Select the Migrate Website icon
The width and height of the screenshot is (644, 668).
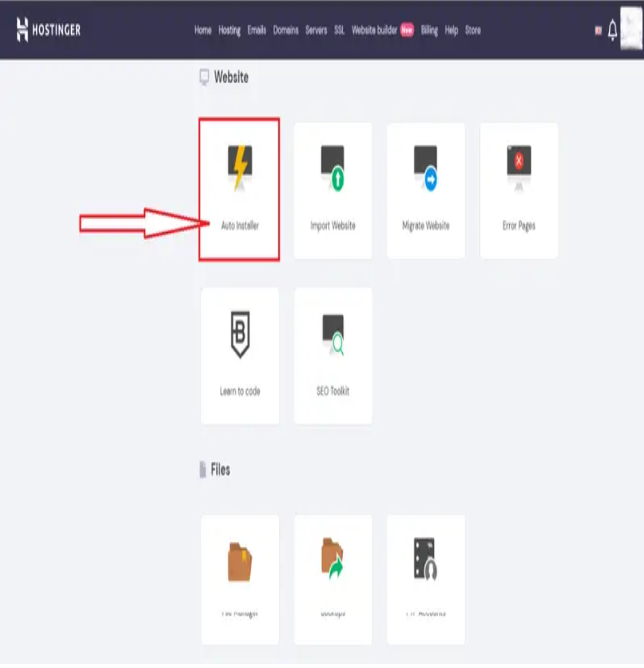point(426,168)
